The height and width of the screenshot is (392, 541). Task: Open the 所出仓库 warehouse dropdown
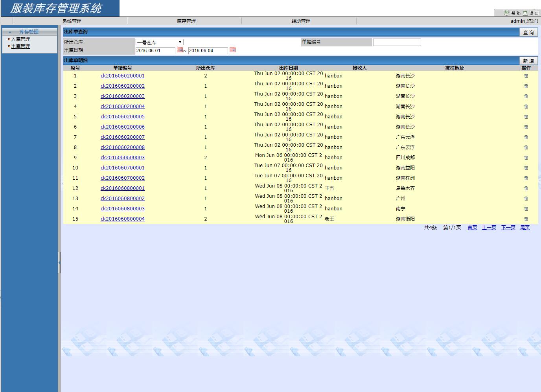159,42
